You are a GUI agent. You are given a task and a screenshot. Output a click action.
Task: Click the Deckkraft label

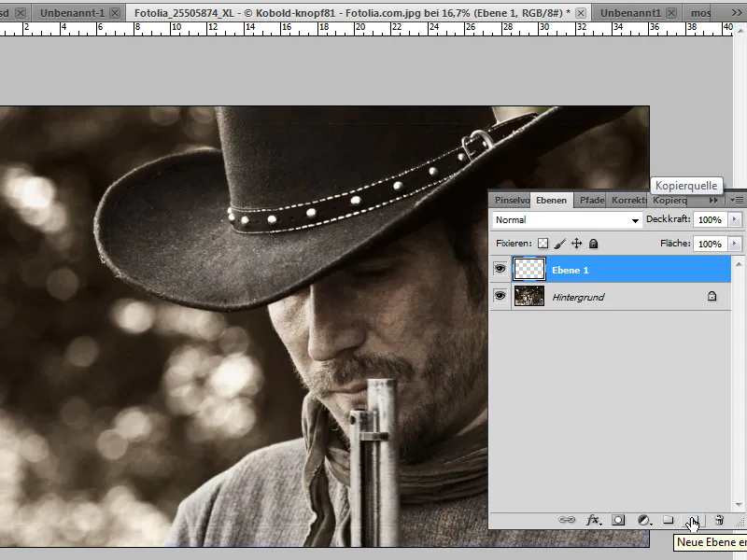click(x=668, y=219)
